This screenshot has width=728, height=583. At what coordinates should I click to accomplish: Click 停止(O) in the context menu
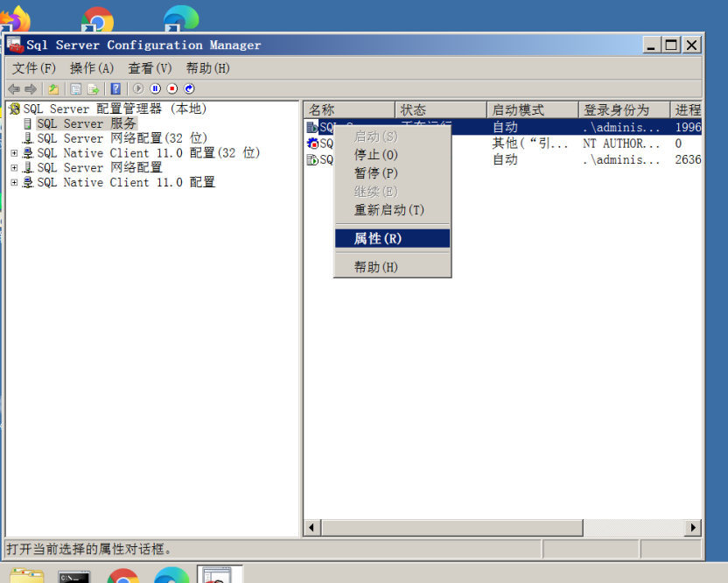(375, 155)
